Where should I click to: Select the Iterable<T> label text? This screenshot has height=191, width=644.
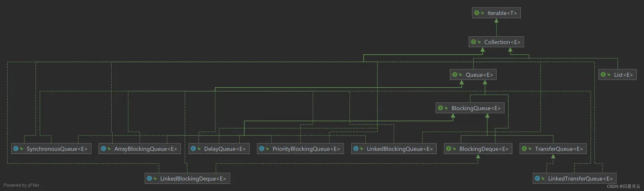(x=502, y=13)
